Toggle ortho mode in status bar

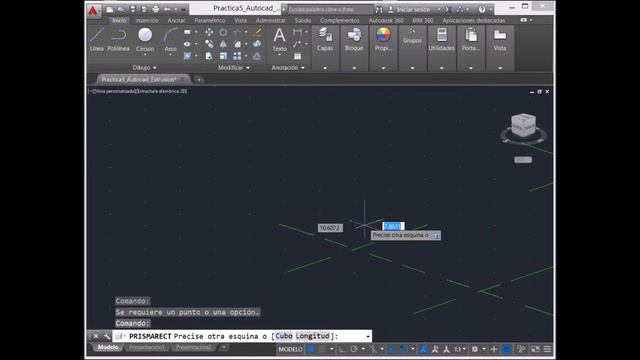[342, 349]
